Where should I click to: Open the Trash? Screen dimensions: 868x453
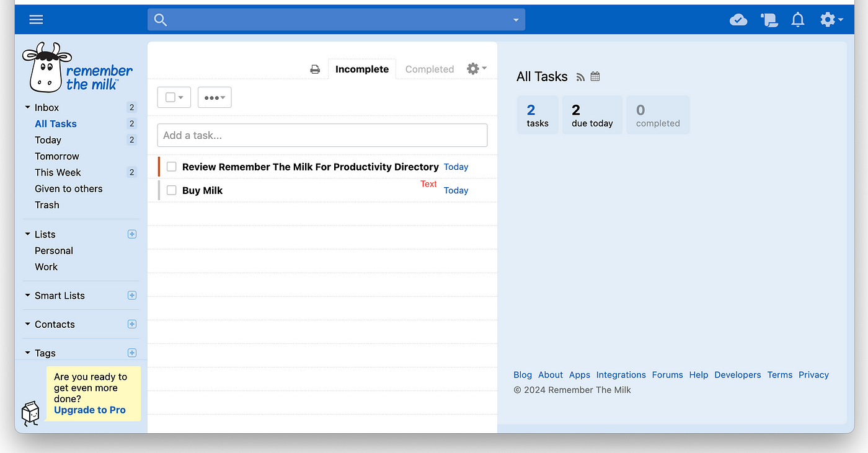pos(47,205)
